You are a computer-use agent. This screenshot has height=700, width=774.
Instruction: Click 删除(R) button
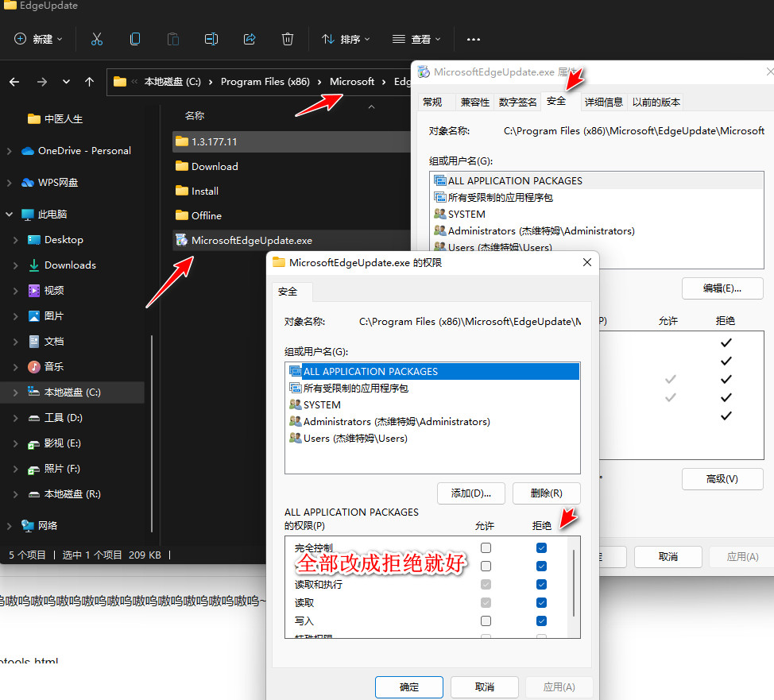point(547,493)
